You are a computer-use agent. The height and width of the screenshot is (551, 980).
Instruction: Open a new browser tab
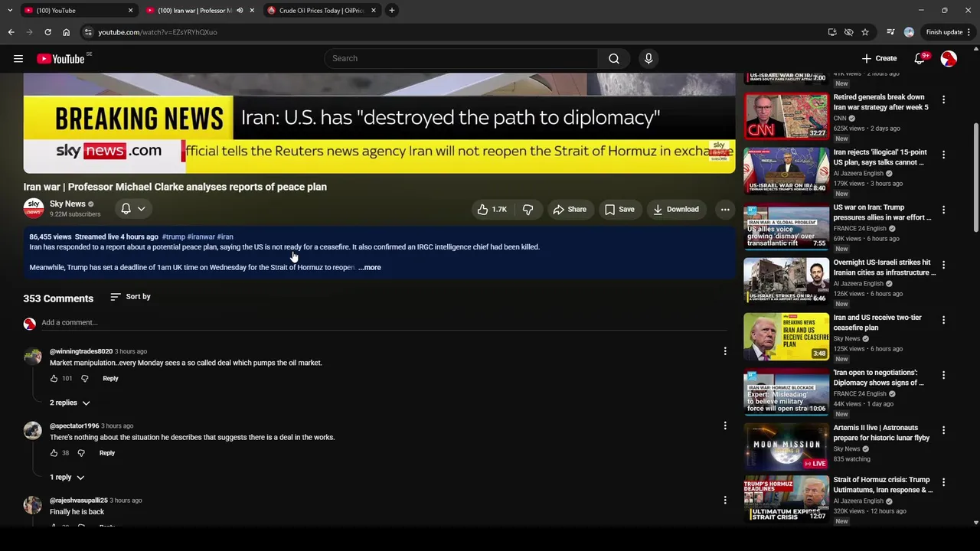tap(392, 10)
